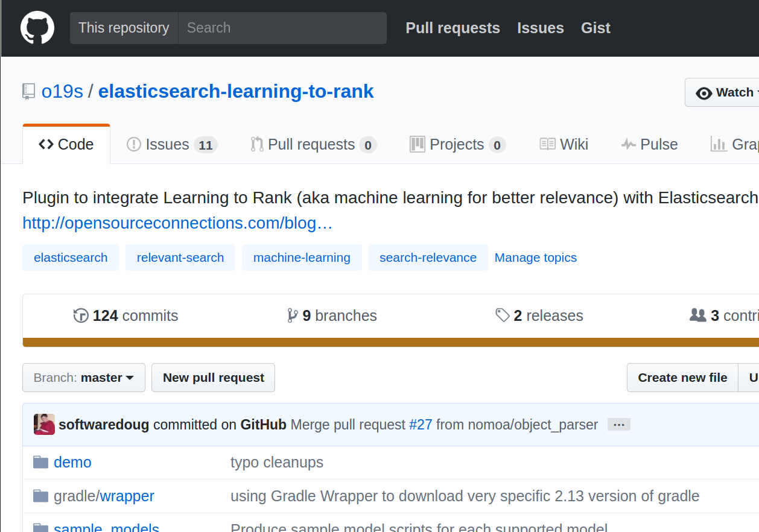Viewport: 759px width, 532px height.
Task: Open the Pulse tab
Action: (649, 145)
